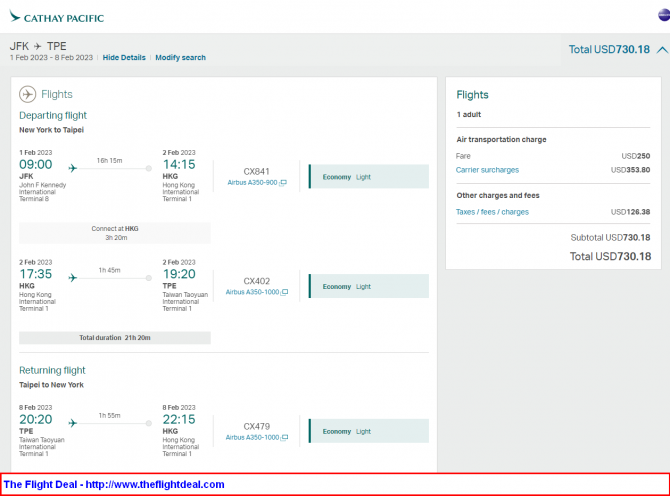Click flight number CX402

click(x=256, y=281)
